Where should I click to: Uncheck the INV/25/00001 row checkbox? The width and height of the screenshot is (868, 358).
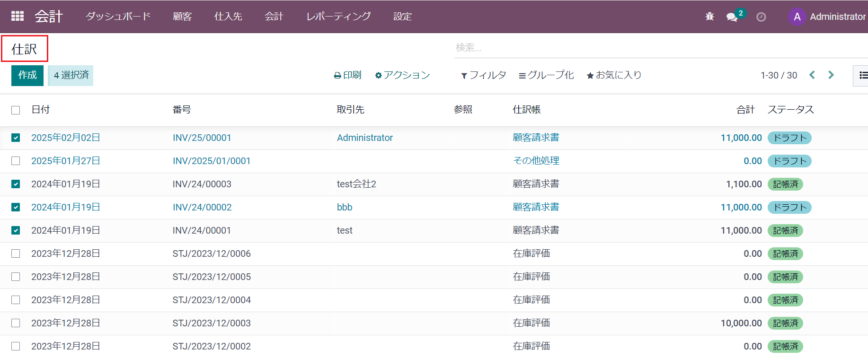point(16,138)
